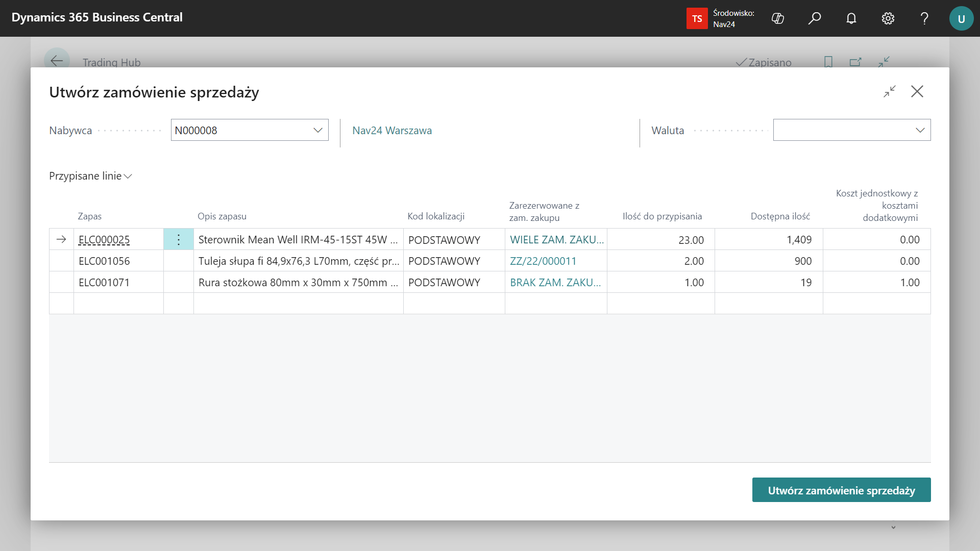Click Dostępna ilość column header
The image size is (980, 551).
click(780, 216)
